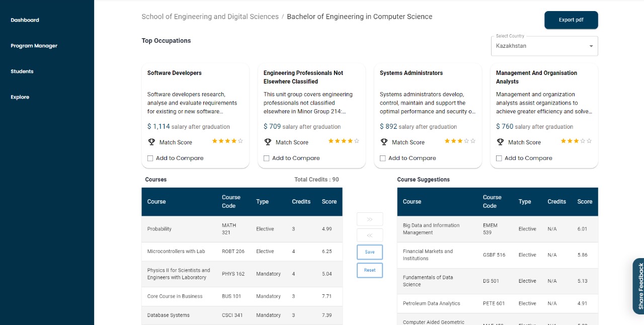
Task: Click the star rating on Systems Administrators card
Action: click(460, 141)
